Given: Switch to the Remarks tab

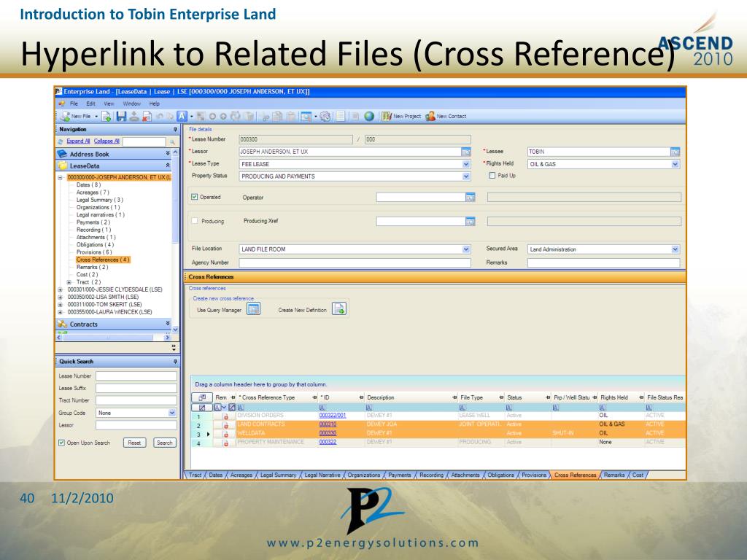Looking at the screenshot, I should (x=614, y=475).
